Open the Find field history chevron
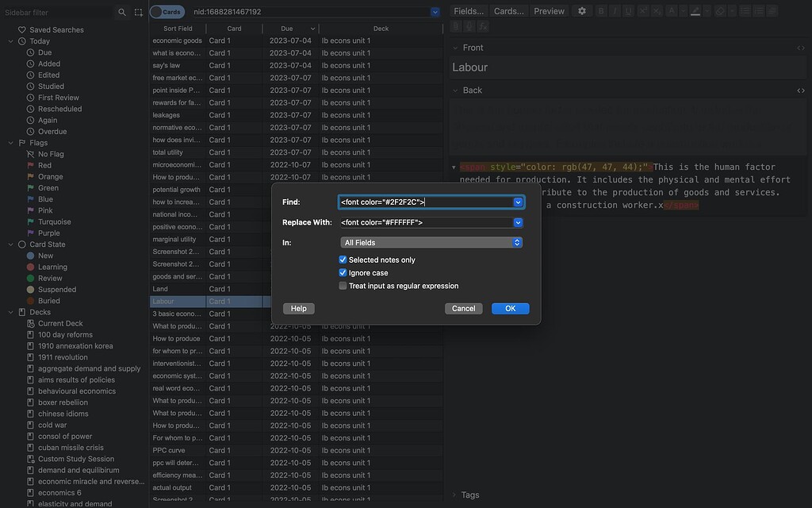This screenshot has width=812, height=508. (517, 202)
